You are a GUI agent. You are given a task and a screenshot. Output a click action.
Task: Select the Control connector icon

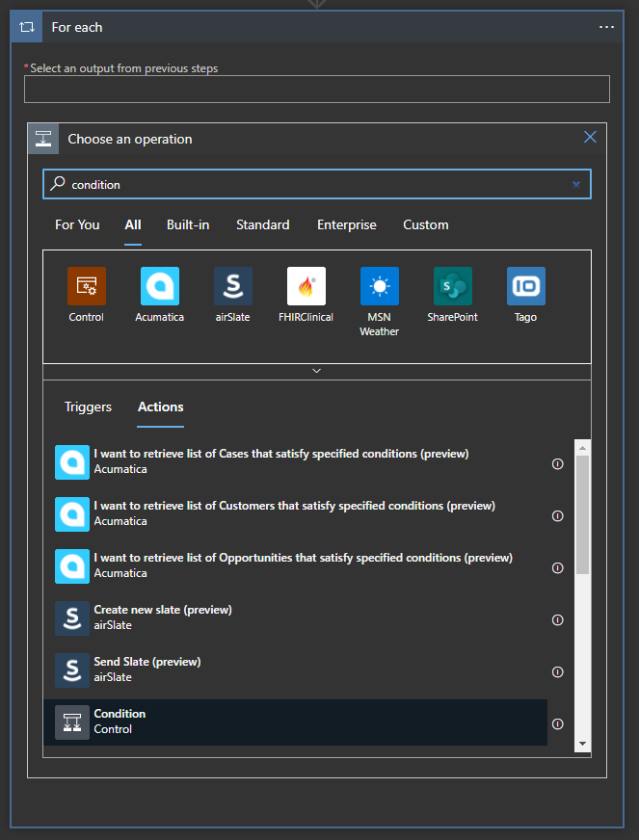(x=87, y=286)
